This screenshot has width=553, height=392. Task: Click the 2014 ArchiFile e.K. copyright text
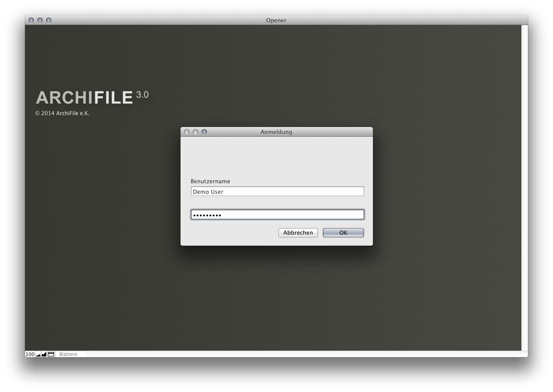click(x=62, y=113)
